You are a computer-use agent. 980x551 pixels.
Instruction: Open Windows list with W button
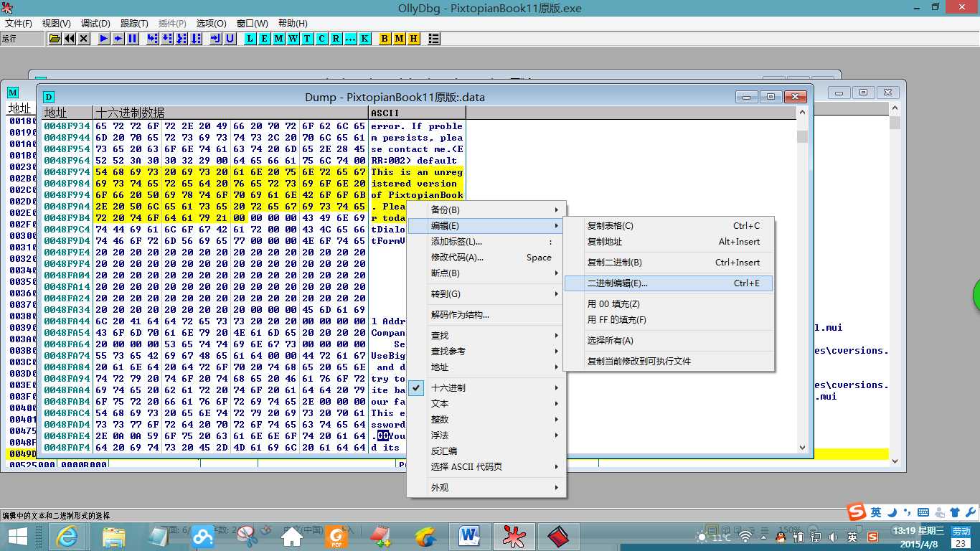point(293,39)
